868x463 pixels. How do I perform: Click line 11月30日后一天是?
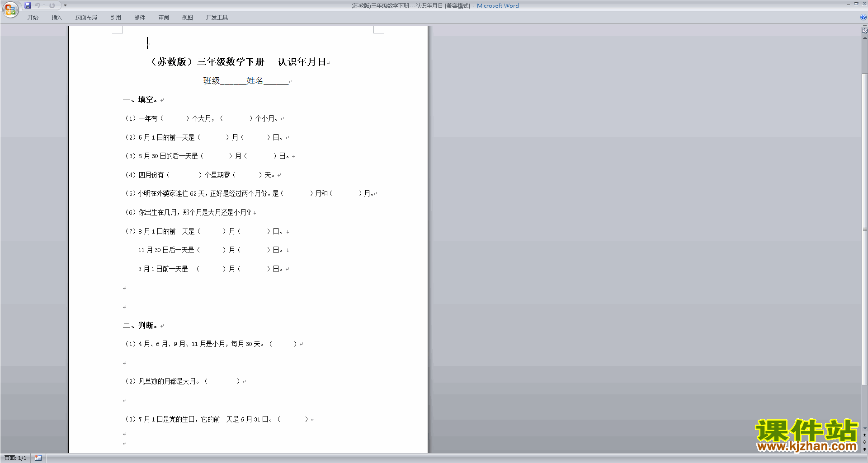(x=211, y=250)
